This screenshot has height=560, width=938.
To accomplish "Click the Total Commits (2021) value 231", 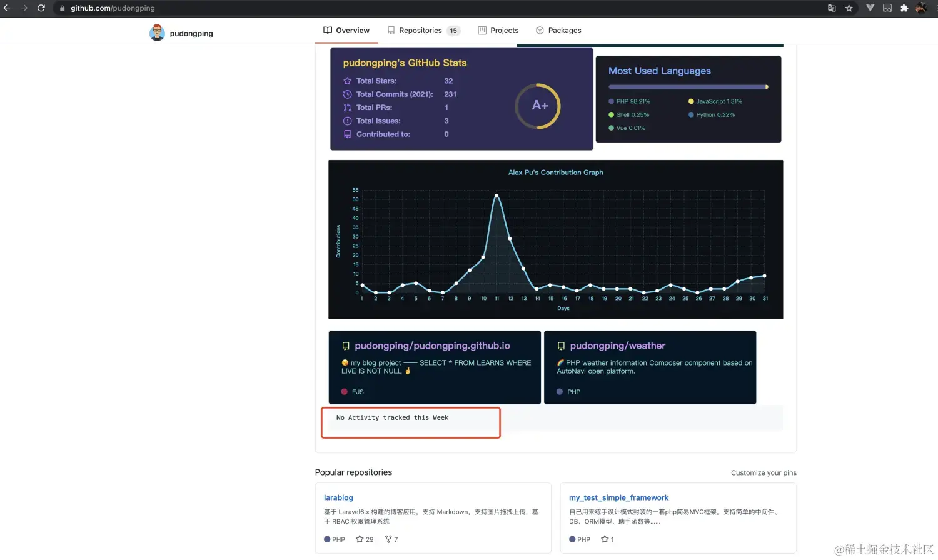I will (x=450, y=94).
